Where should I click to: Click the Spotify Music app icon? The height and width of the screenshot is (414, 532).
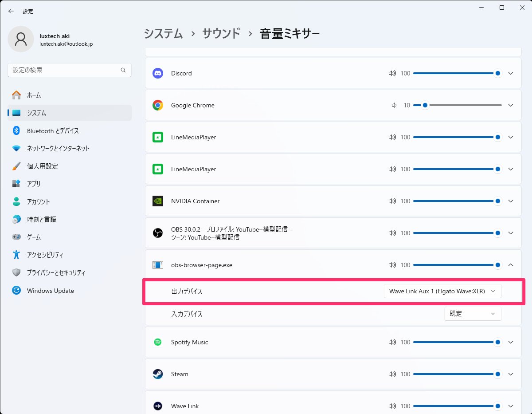(x=158, y=342)
